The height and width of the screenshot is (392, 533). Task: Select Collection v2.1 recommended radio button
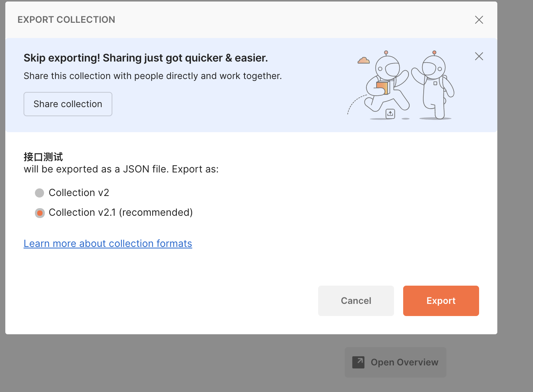pos(39,213)
